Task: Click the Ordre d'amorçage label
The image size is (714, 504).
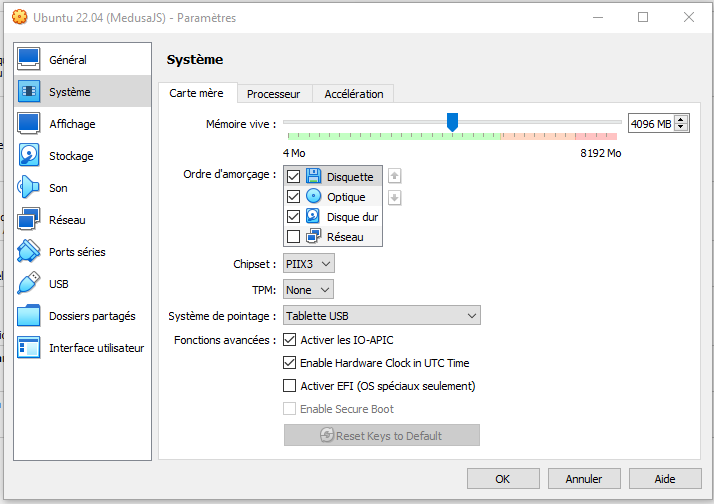Action: coord(230,174)
